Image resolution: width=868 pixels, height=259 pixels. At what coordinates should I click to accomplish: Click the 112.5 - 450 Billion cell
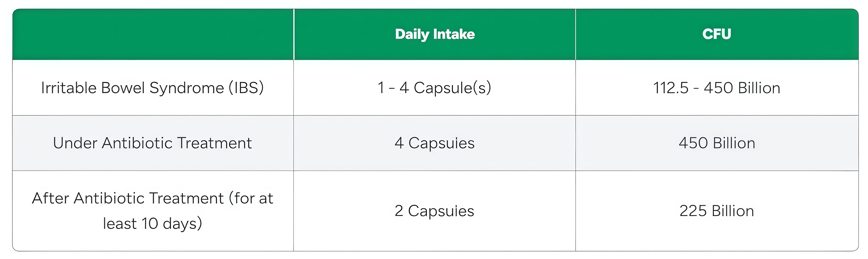tap(716, 88)
